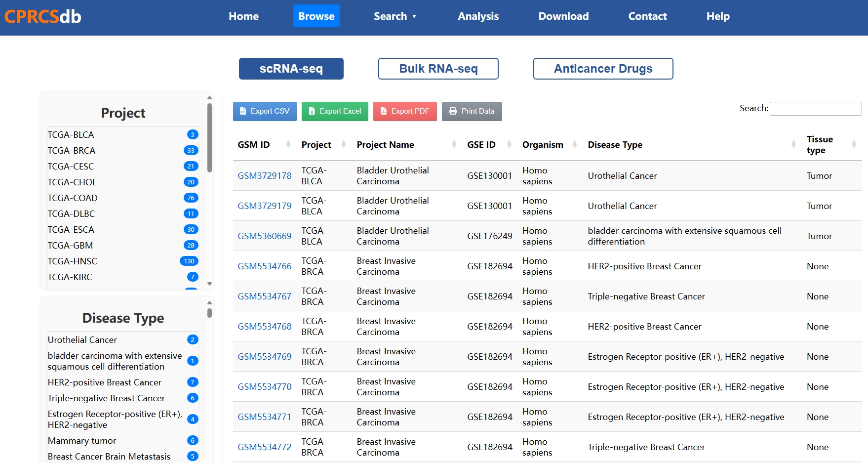Click the CPRCSdb logo
The image size is (868, 463).
[x=43, y=16]
